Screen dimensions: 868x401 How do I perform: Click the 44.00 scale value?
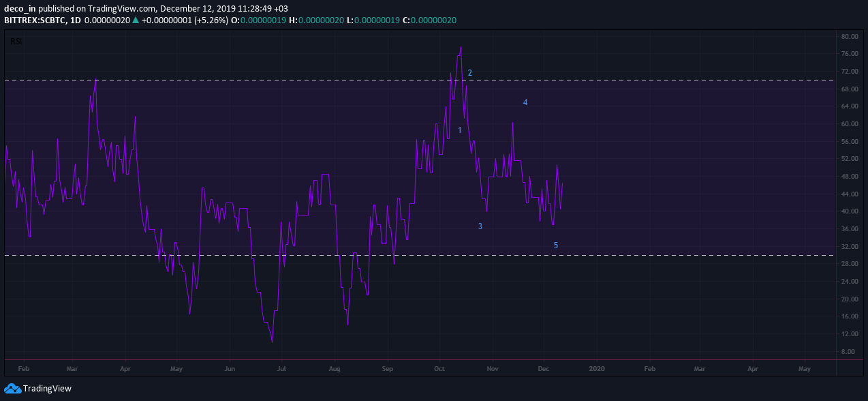click(x=849, y=194)
